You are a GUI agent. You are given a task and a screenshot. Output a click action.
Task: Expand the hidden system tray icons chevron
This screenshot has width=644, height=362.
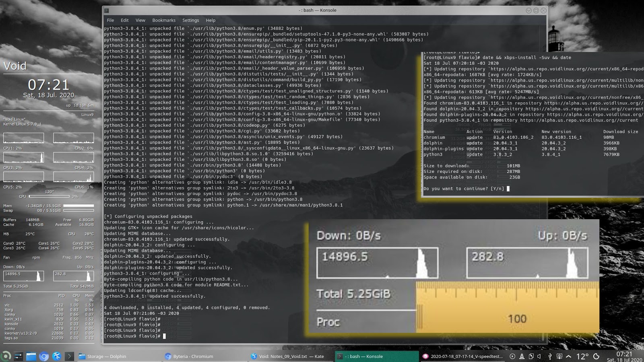point(569,356)
